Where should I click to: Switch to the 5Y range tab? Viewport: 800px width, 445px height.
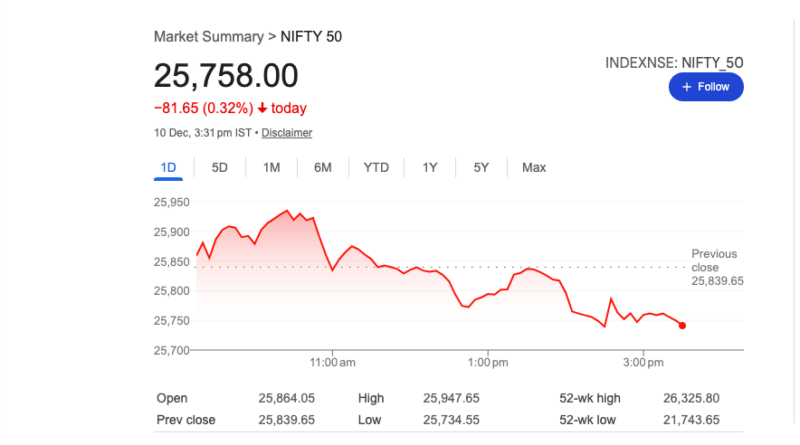point(481,167)
